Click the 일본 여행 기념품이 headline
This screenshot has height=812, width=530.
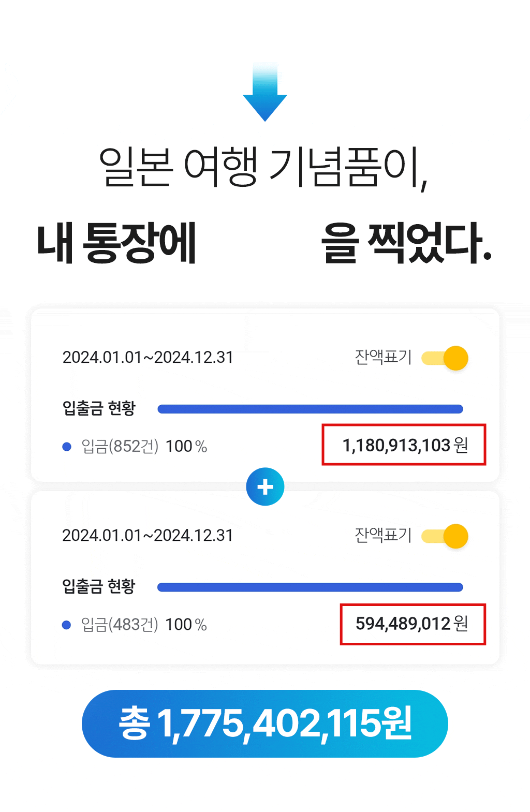tap(263, 167)
